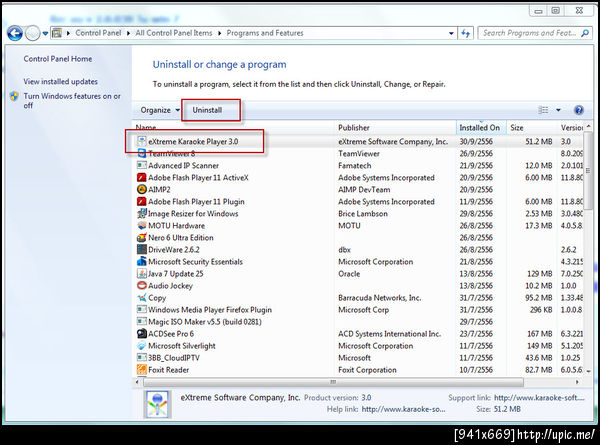Click the Foxit Reader icon
The height and width of the screenshot is (445, 600).
pyautogui.click(x=142, y=370)
